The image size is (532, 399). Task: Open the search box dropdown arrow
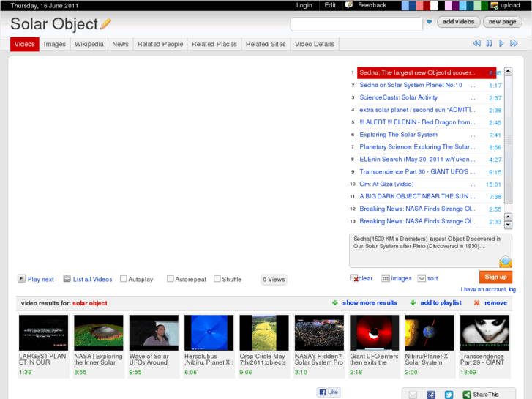click(x=430, y=23)
